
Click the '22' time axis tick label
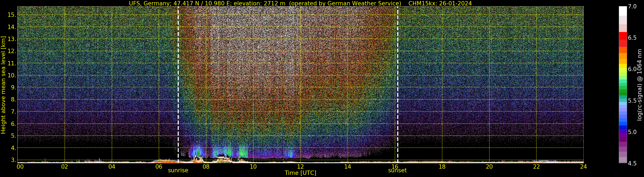pyautogui.click(x=536, y=166)
